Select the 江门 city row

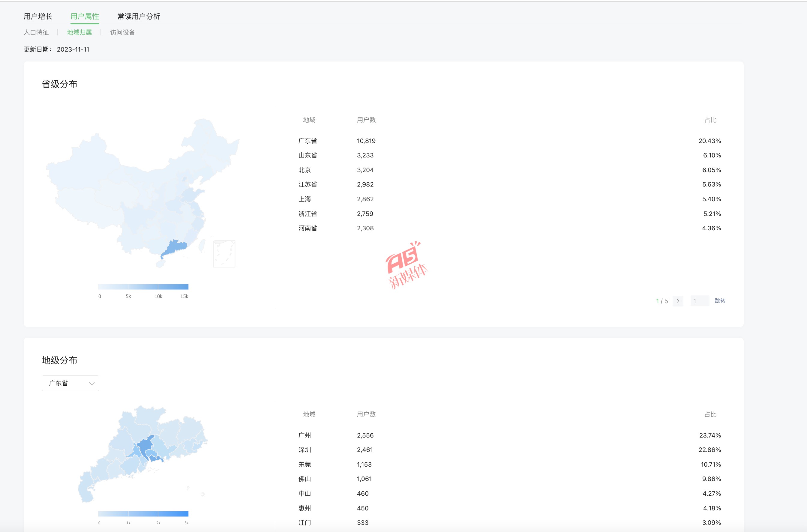509,523
